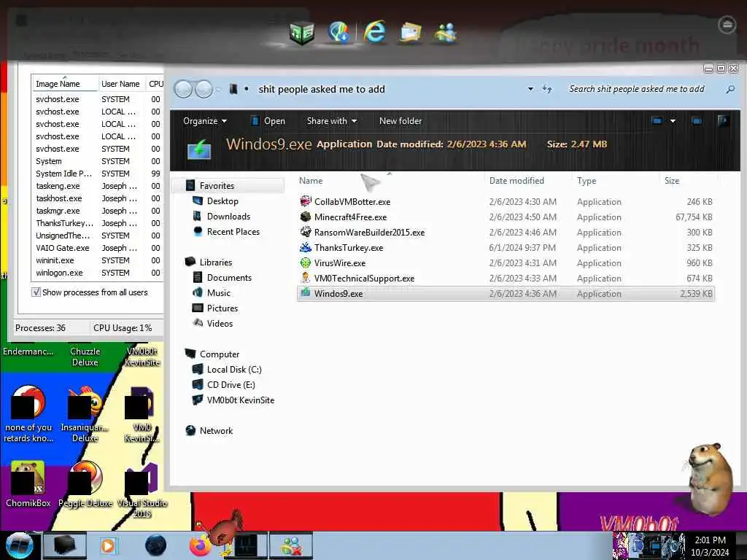
Task: Open Peggle Deluxe desktop shortcut
Action: (x=85, y=485)
